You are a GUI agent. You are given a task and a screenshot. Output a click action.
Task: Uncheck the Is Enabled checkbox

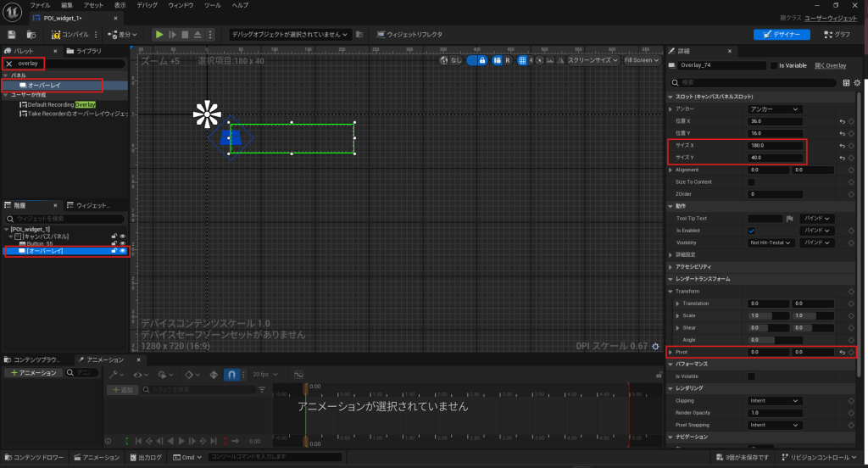pyautogui.click(x=751, y=231)
